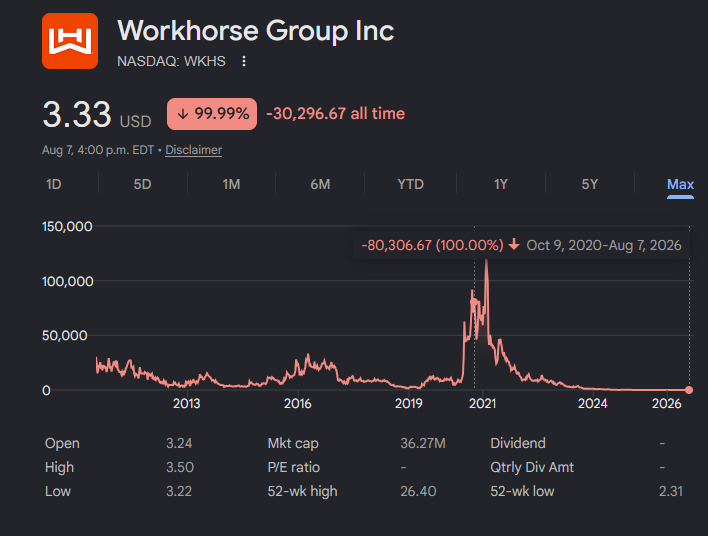Open the three-dot menu beside NASDAQ: WKHS
708x536 pixels.
(x=244, y=61)
